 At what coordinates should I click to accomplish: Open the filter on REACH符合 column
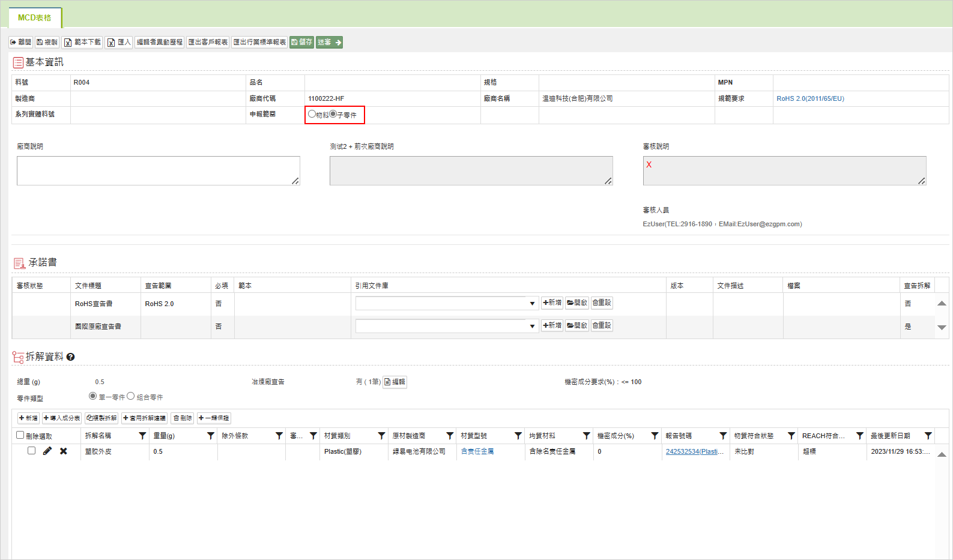click(860, 436)
